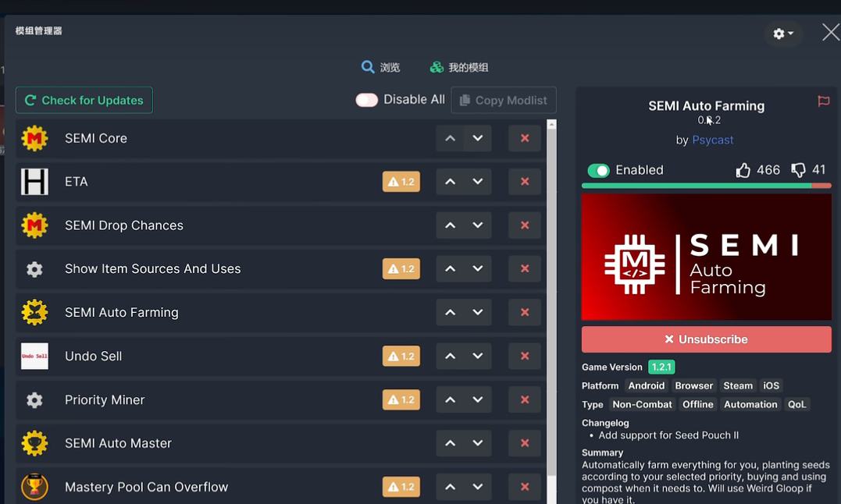The image size is (841, 504).
Task: Move SEMI Drop Chances down
Action: (x=478, y=225)
